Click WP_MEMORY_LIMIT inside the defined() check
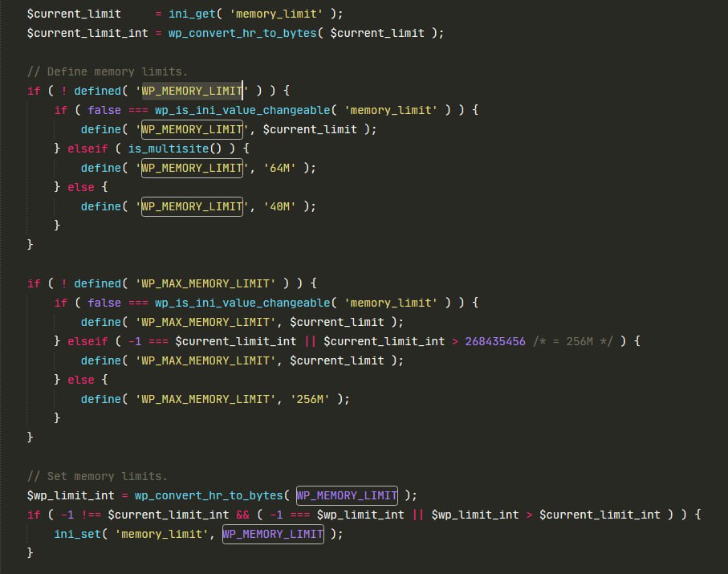 (192, 91)
